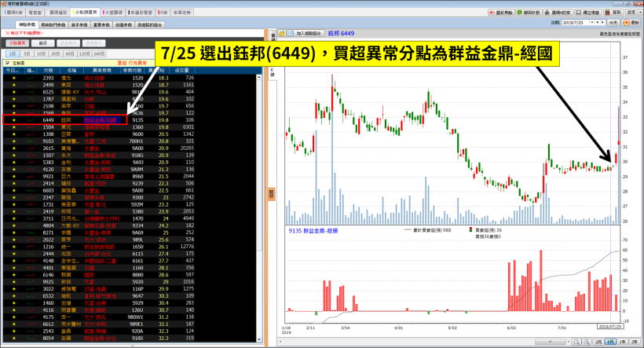The image size is (644, 348).
Task: Click the chart title 鈺邦 6449
Action: (x=342, y=33)
